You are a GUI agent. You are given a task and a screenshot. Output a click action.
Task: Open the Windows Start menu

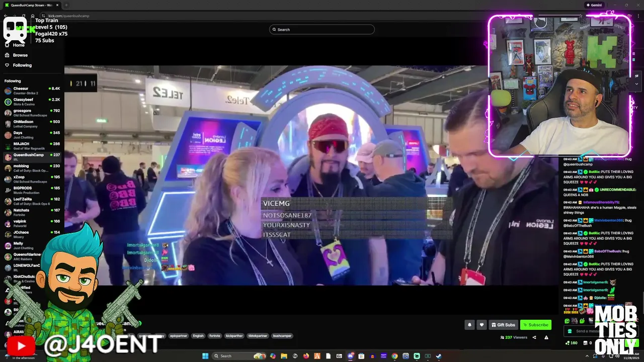pyautogui.click(x=205, y=356)
